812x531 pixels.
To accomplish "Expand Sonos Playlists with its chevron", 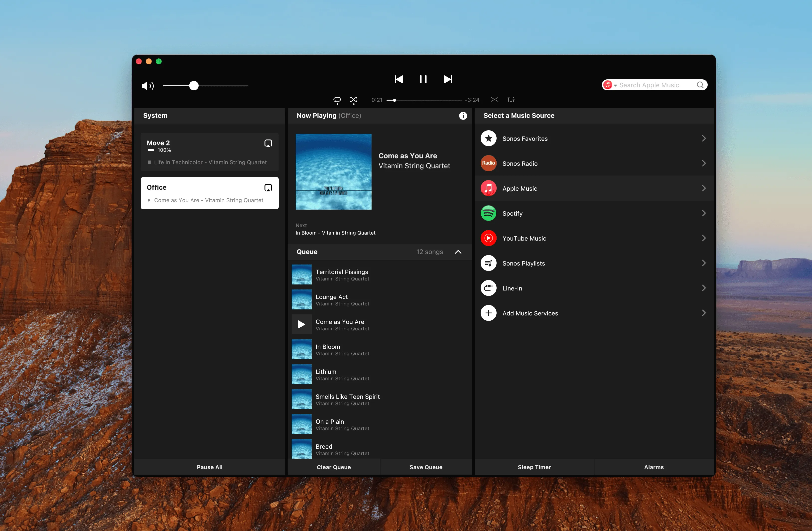I will [x=704, y=263].
